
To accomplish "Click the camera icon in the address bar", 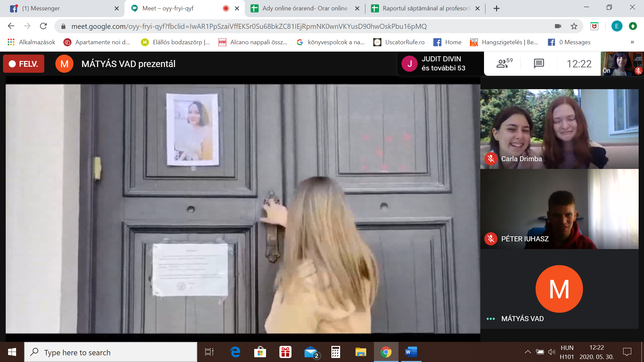I will click(558, 26).
